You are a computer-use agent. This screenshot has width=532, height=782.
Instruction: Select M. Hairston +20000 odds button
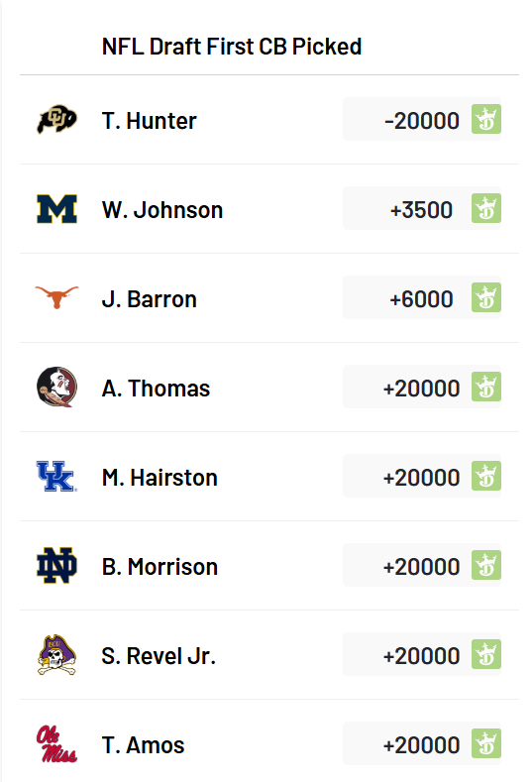point(422,477)
